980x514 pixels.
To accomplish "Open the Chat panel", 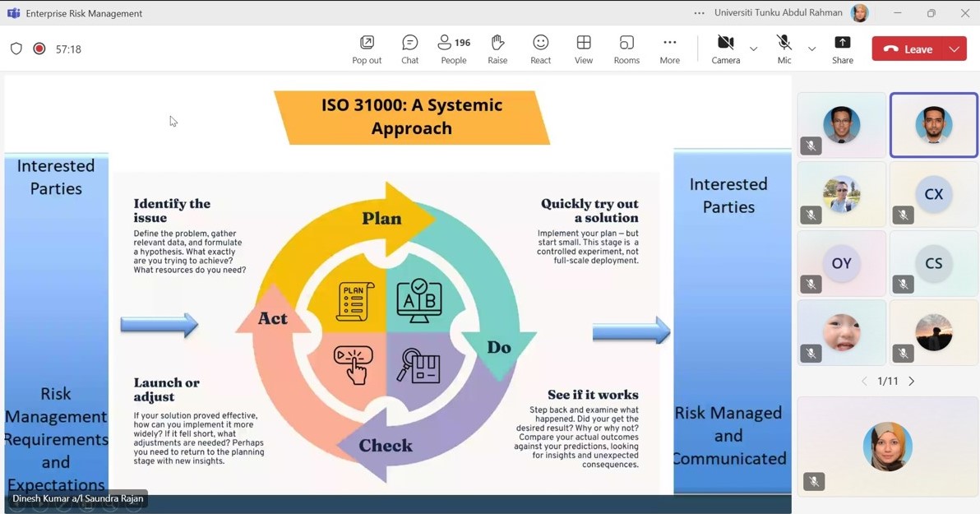I will point(409,49).
